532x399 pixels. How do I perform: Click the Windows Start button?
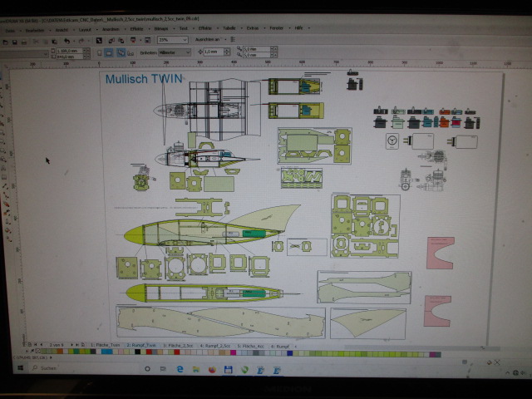pyautogui.click(x=21, y=367)
